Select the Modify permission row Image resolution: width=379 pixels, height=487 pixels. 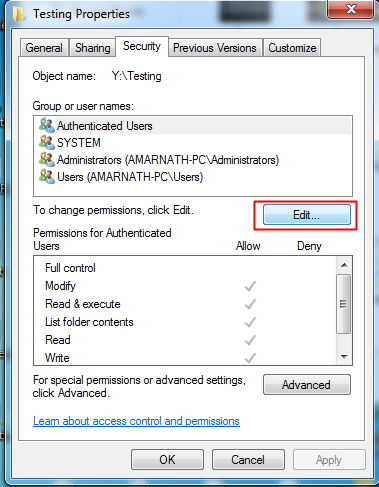tap(185, 286)
